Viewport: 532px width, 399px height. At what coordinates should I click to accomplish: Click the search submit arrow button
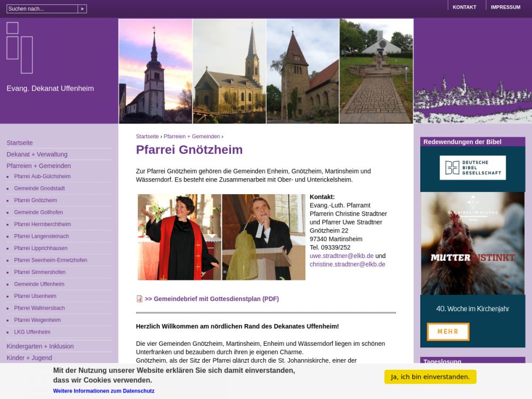(x=82, y=9)
